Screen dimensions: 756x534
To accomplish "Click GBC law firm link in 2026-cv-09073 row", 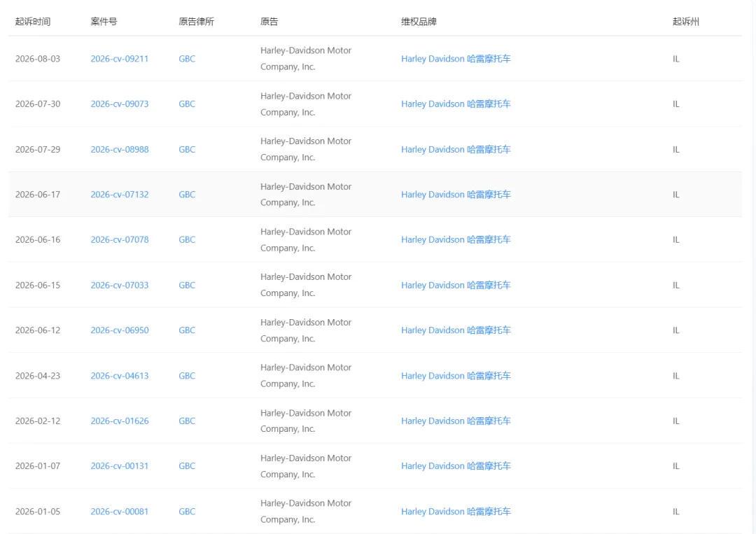I will pyautogui.click(x=187, y=104).
